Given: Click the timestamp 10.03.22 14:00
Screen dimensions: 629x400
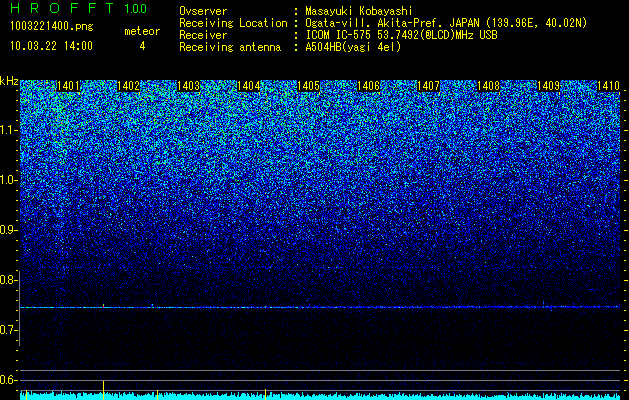Looking at the screenshot, I should pyautogui.click(x=51, y=46).
